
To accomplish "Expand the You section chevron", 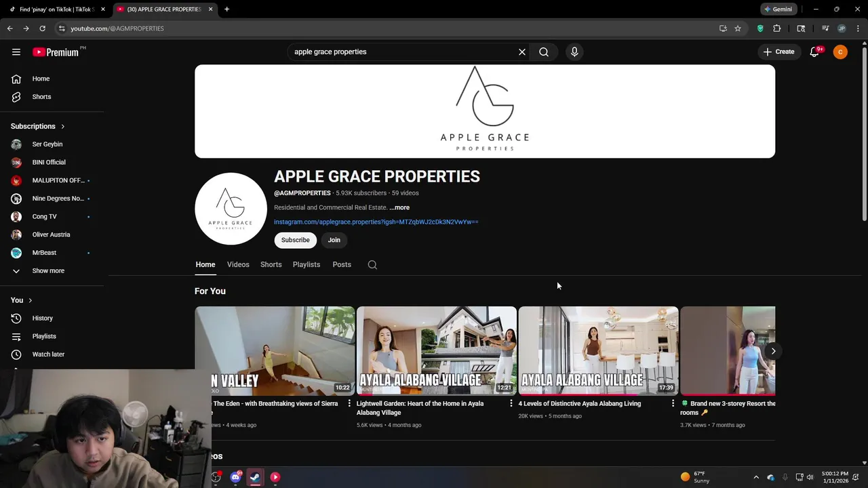I will point(30,300).
